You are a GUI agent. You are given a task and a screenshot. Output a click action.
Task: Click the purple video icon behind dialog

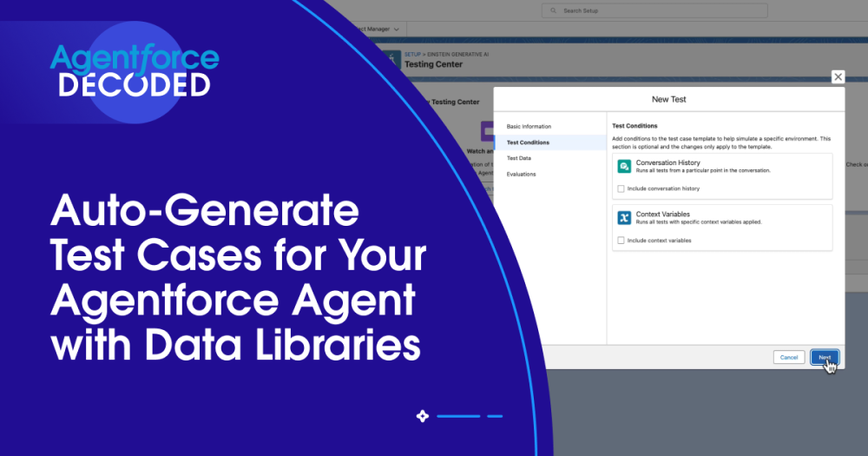coord(487,130)
